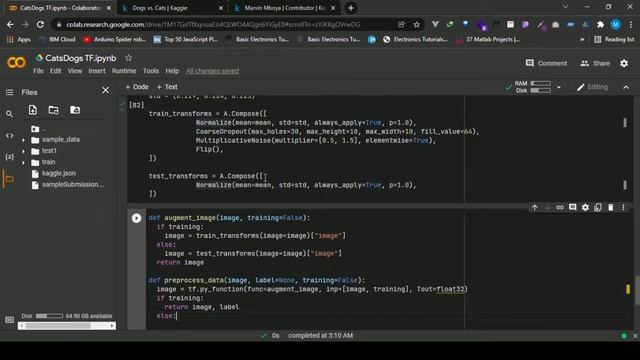The width and height of the screenshot is (640, 360).
Task: Mount Google Drive from the Files panel
Action: click(75, 110)
